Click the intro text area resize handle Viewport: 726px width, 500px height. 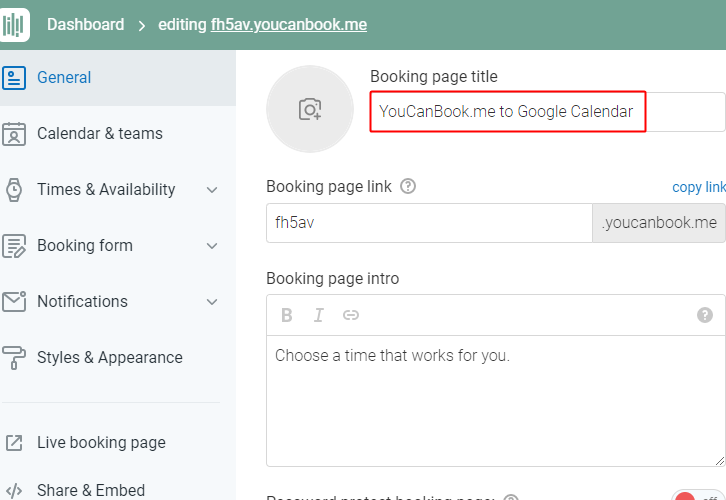pyautogui.click(x=720, y=461)
